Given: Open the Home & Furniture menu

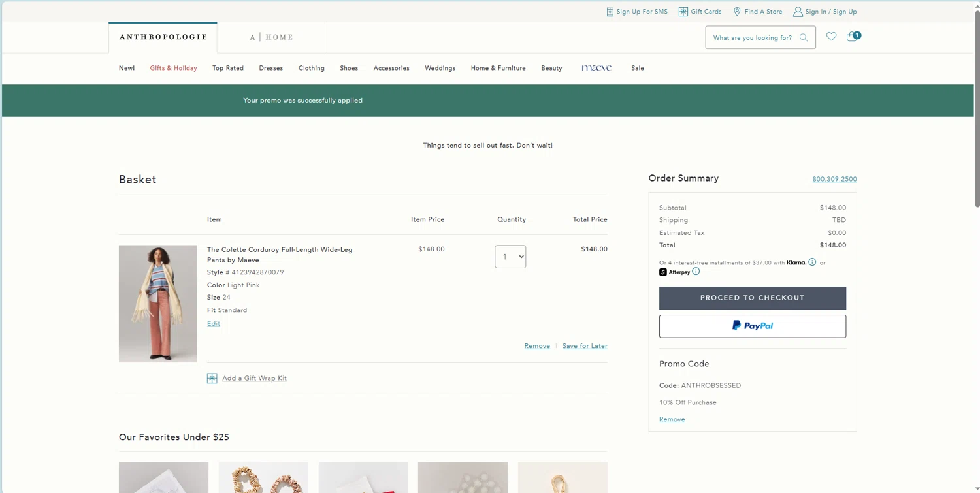Looking at the screenshot, I should (x=498, y=68).
